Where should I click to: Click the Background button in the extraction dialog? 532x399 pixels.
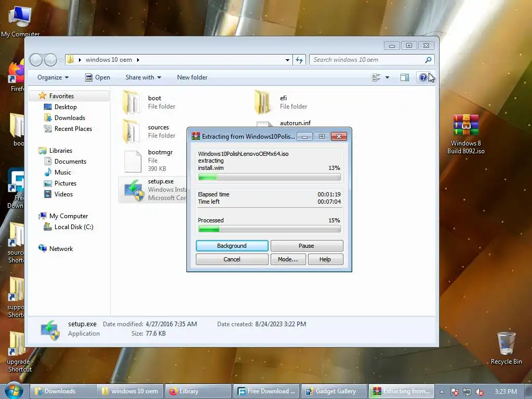click(x=232, y=246)
